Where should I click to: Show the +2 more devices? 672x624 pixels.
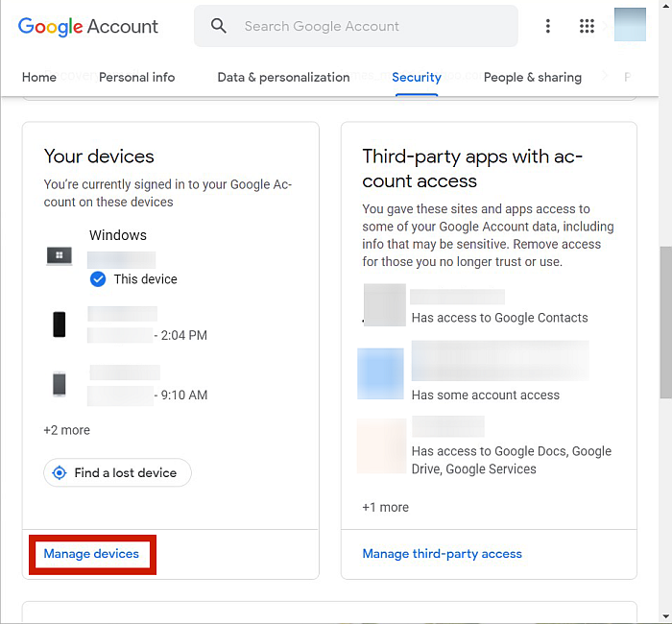[67, 430]
